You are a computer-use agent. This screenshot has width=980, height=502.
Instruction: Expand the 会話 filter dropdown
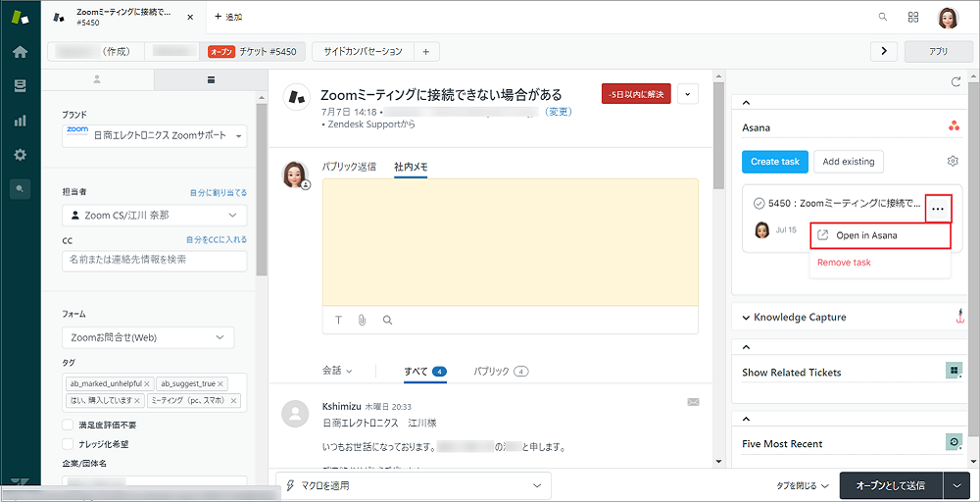click(x=337, y=371)
